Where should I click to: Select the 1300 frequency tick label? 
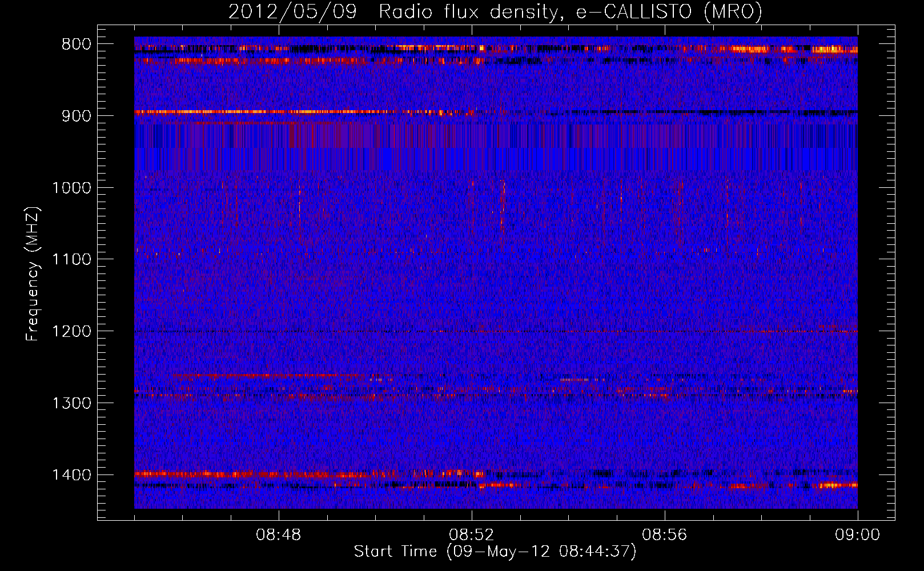point(71,403)
